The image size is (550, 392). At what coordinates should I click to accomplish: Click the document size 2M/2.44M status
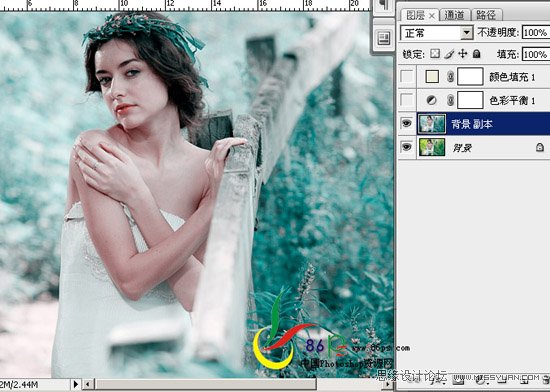(20, 385)
